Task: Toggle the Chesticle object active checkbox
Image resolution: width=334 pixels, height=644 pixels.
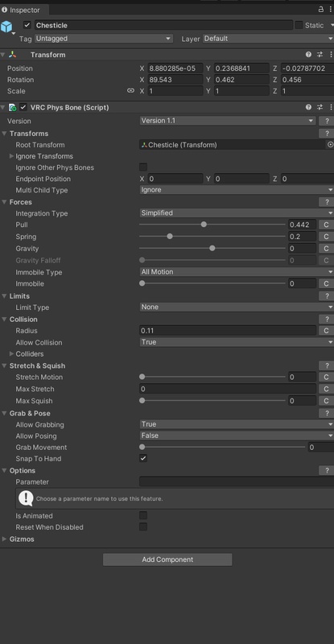Action: click(27, 25)
